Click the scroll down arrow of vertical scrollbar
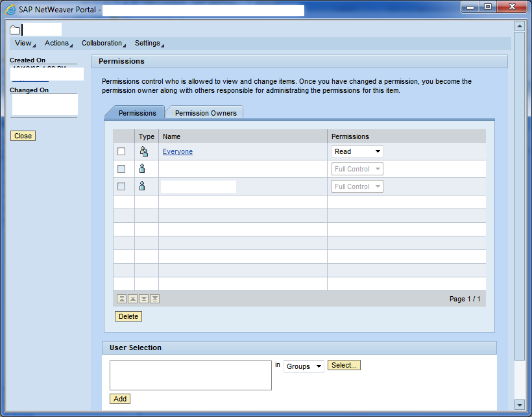This screenshot has width=532, height=417. point(520,405)
